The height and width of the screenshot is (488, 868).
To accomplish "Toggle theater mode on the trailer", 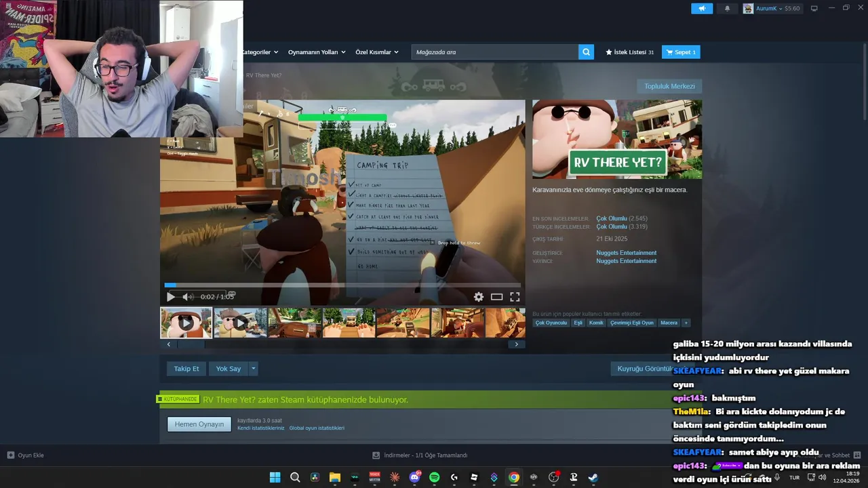I will (x=497, y=297).
